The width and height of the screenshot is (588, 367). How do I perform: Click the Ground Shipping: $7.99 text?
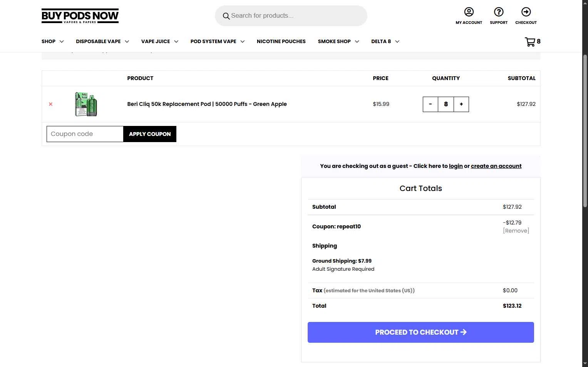342,261
